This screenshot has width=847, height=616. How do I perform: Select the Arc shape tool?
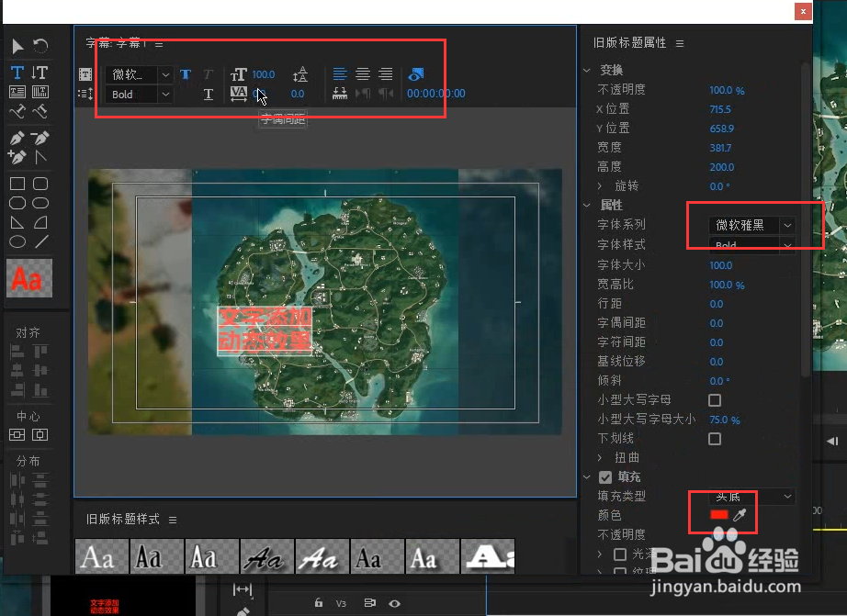(x=40, y=222)
